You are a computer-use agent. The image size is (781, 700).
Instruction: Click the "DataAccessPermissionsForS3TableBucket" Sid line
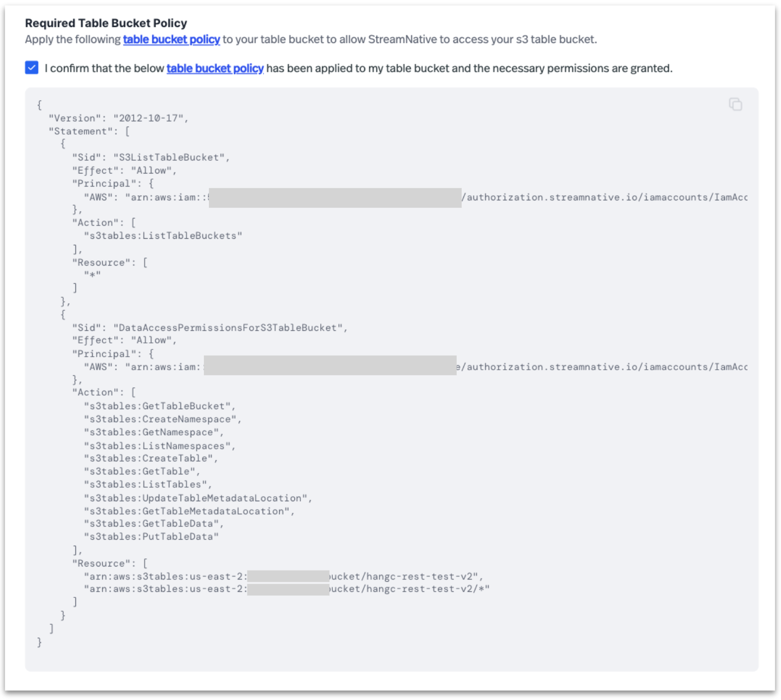[210, 328]
